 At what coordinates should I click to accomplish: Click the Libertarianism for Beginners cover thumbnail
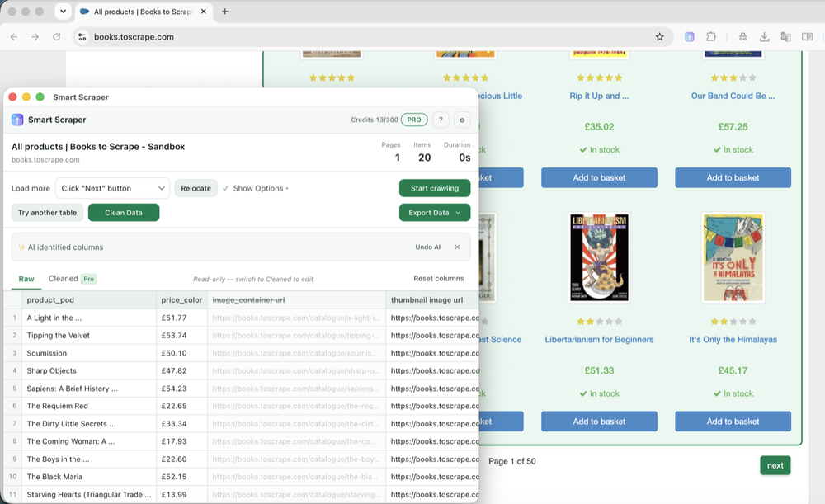599,257
